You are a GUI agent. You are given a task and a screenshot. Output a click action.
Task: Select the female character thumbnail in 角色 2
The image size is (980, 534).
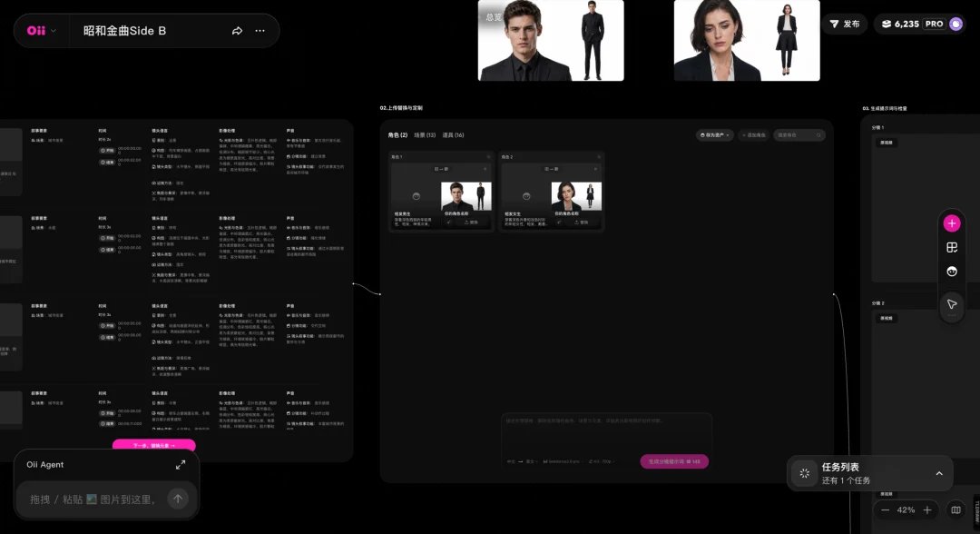click(576, 196)
